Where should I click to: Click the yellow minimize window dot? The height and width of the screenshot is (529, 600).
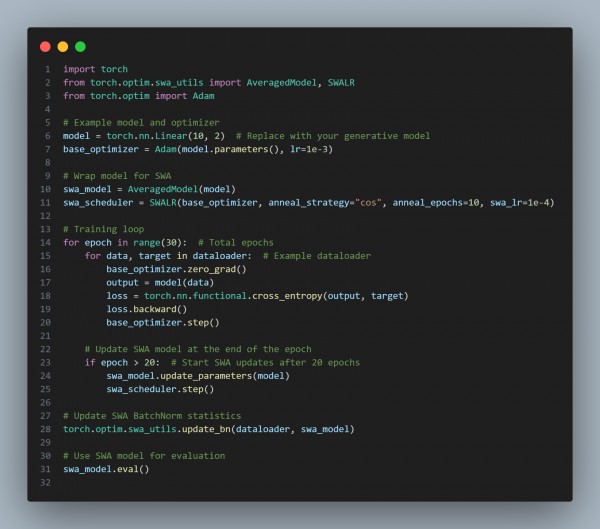tap(63, 46)
